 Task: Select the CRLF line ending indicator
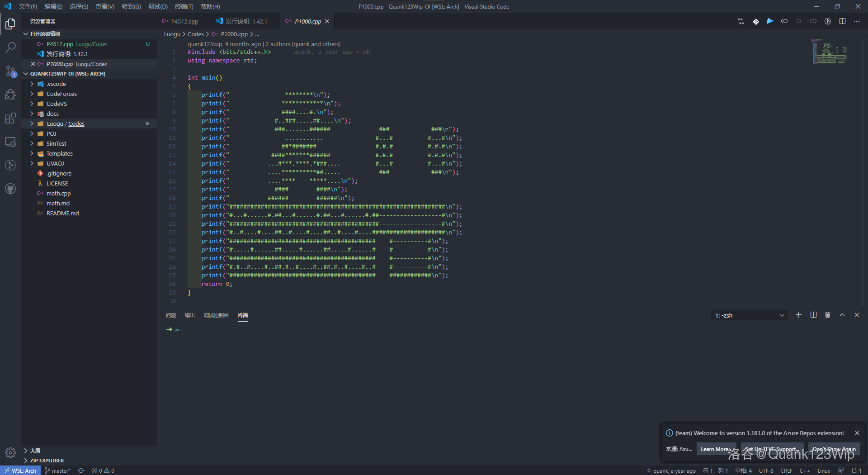(x=787, y=470)
